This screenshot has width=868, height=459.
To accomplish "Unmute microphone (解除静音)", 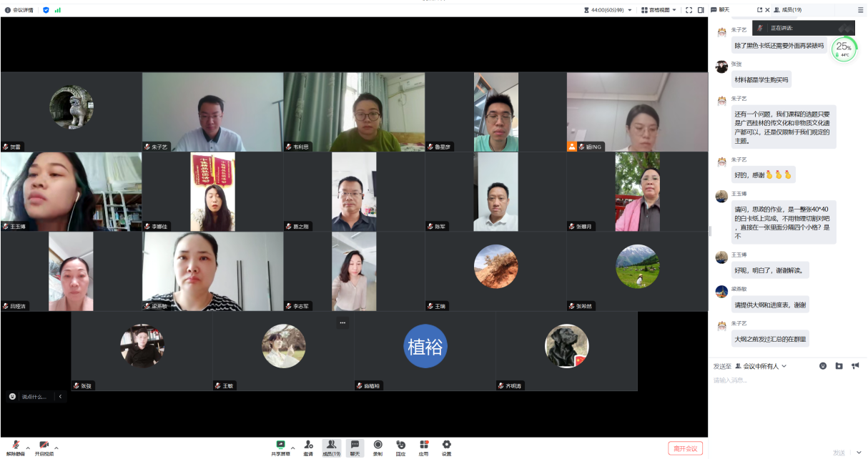I will coord(15,445).
